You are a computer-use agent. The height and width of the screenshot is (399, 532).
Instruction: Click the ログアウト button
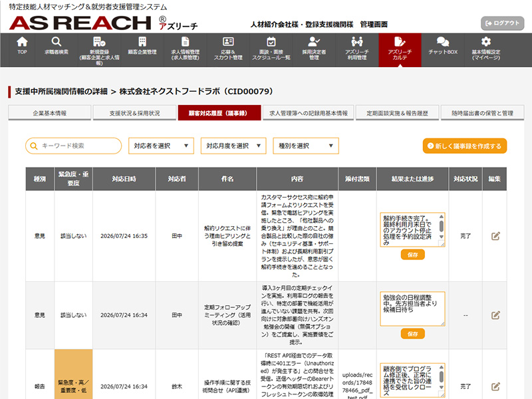pyautogui.click(x=503, y=23)
